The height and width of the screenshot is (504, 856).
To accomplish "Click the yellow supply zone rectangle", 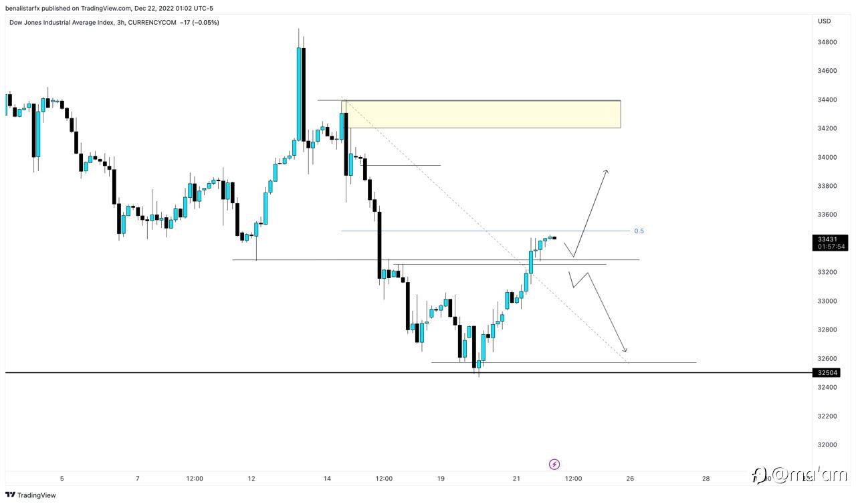I will coord(481,114).
